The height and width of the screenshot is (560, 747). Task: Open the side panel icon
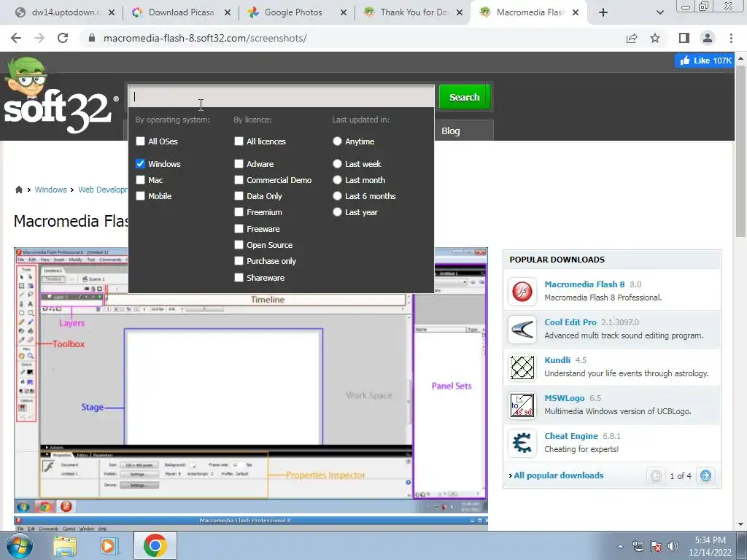click(684, 38)
